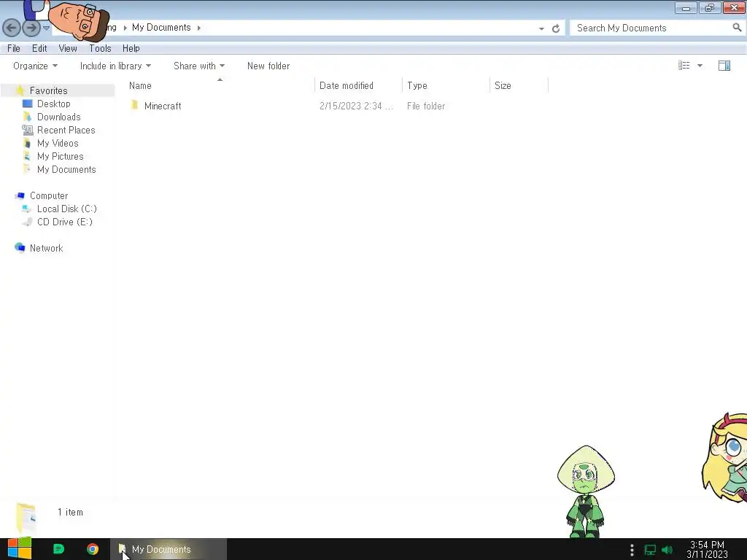This screenshot has width=747, height=560.
Task: Click My Documents in the address bar
Action: pyautogui.click(x=161, y=28)
